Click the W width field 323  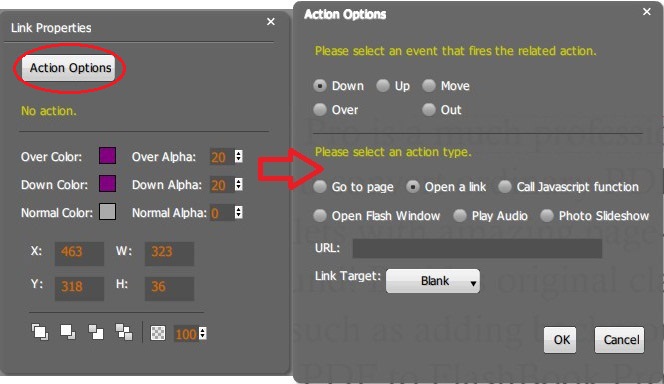point(169,253)
